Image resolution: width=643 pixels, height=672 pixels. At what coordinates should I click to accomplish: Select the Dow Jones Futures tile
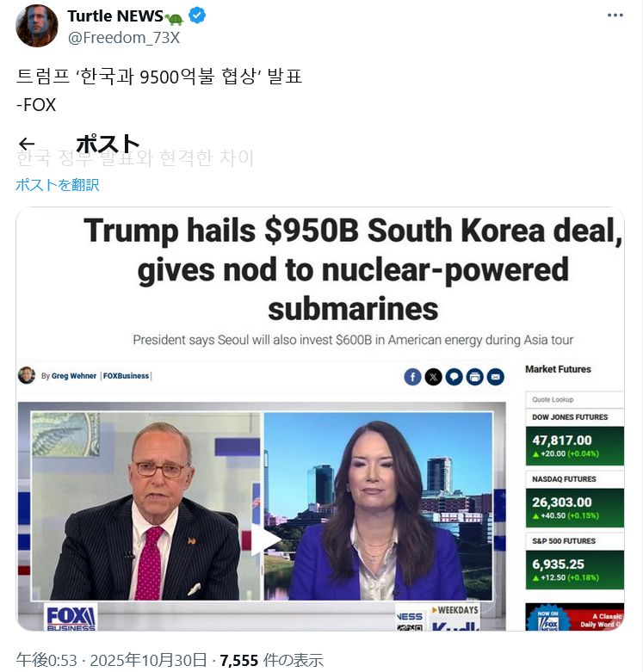coord(574,438)
